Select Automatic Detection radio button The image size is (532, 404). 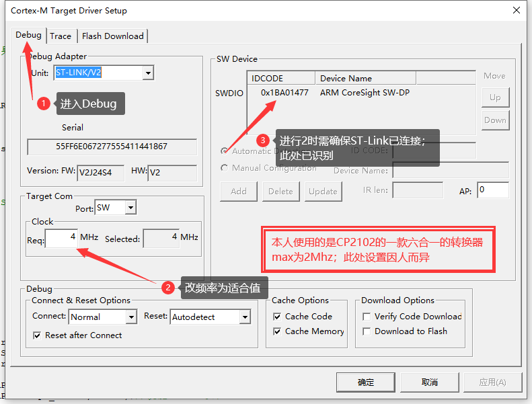click(x=224, y=151)
